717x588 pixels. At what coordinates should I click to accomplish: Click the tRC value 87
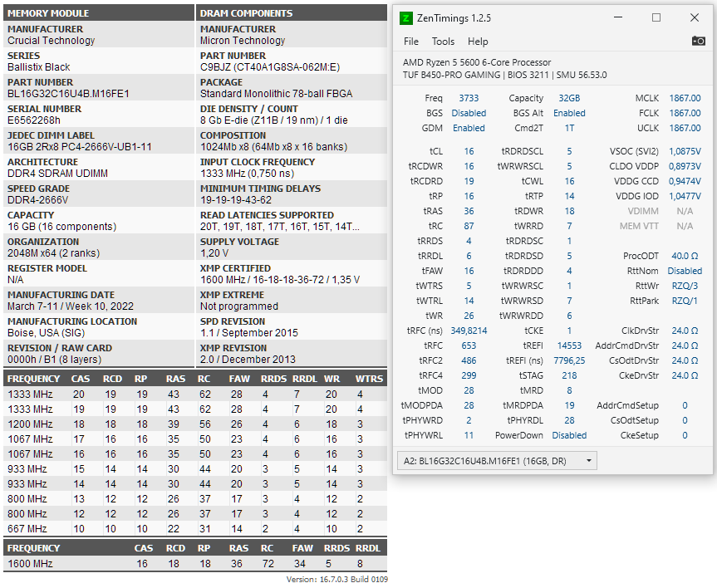click(469, 227)
